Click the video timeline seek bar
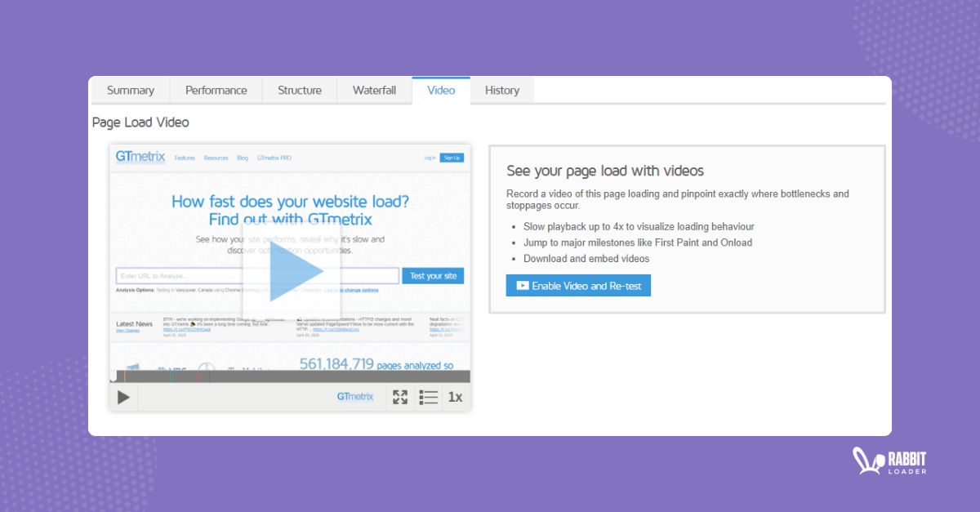 click(x=287, y=376)
